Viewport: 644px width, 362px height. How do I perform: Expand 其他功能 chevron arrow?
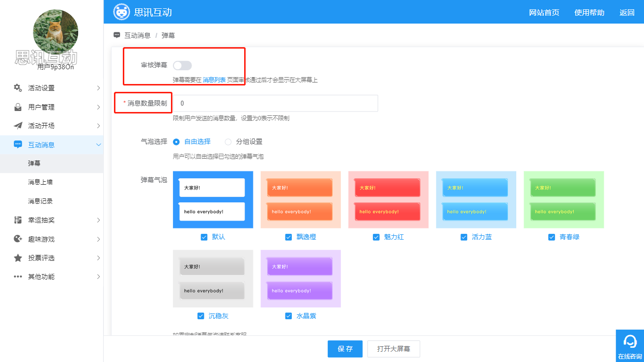click(98, 277)
